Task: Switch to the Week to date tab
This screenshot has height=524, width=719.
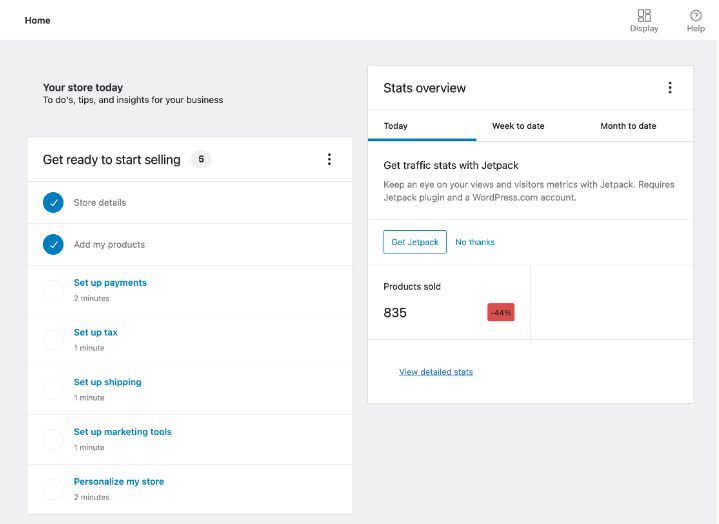Action: click(x=518, y=126)
